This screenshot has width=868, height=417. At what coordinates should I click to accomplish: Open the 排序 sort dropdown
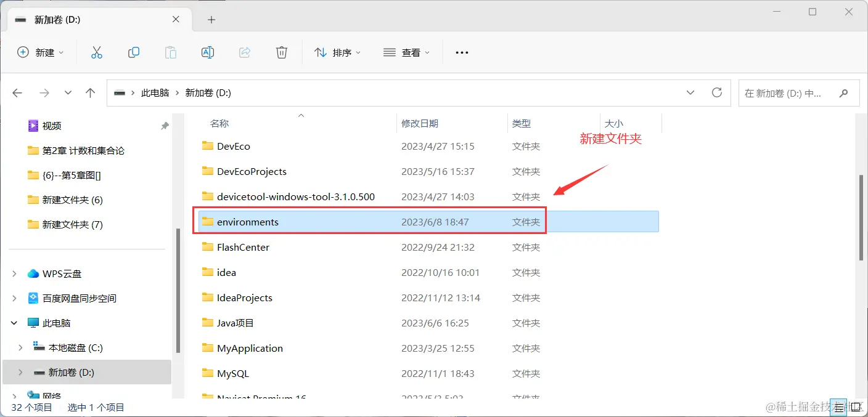[x=337, y=52]
